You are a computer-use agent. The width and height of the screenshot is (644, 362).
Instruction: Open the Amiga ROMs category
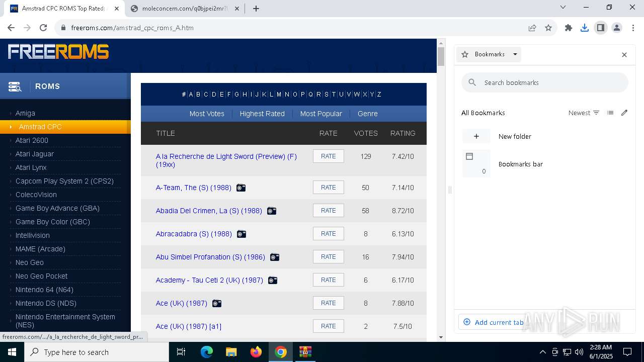25,113
